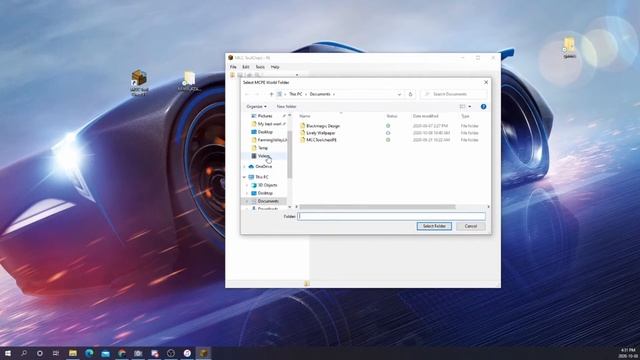Click the open-world toolbar icon in MCC ToolChest

[x=232, y=75]
